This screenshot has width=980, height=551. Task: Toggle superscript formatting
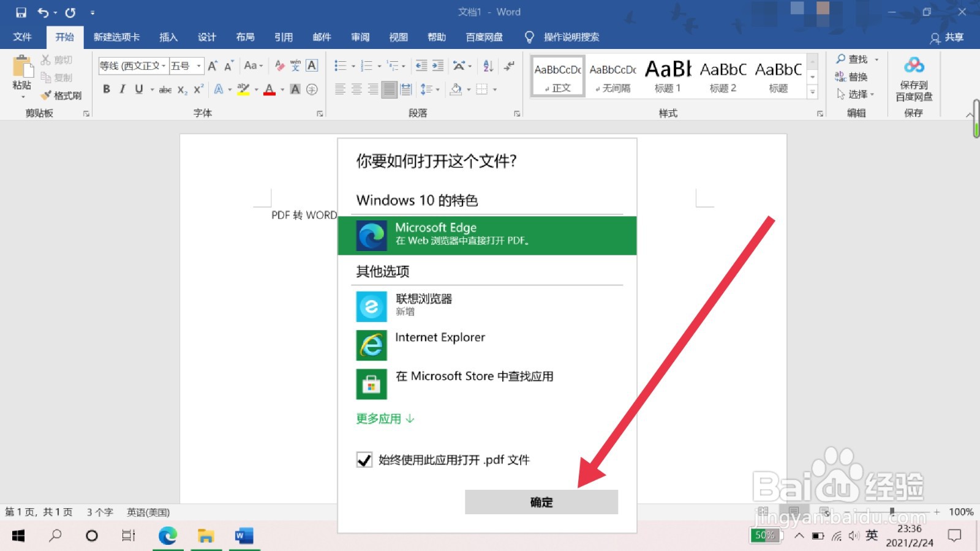pos(198,89)
